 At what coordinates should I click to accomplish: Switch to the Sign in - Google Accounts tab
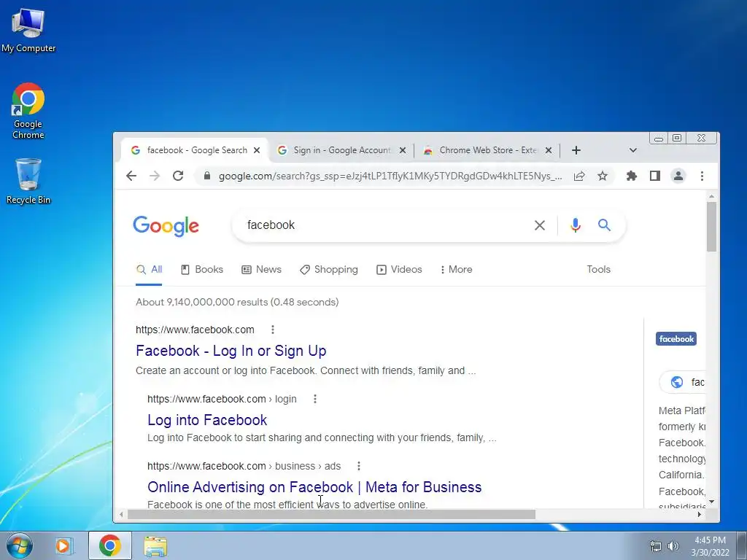pyautogui.click(x=341, y=150)
